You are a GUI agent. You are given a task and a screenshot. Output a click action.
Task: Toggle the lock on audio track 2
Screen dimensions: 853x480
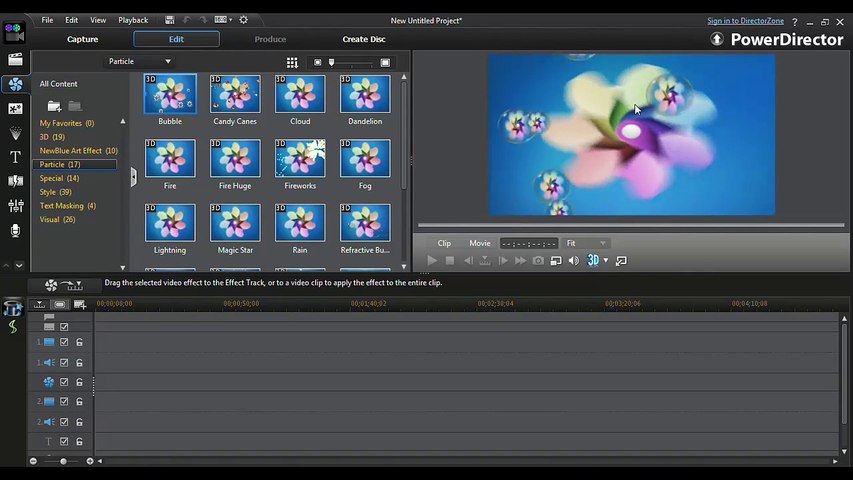point(79,422)
